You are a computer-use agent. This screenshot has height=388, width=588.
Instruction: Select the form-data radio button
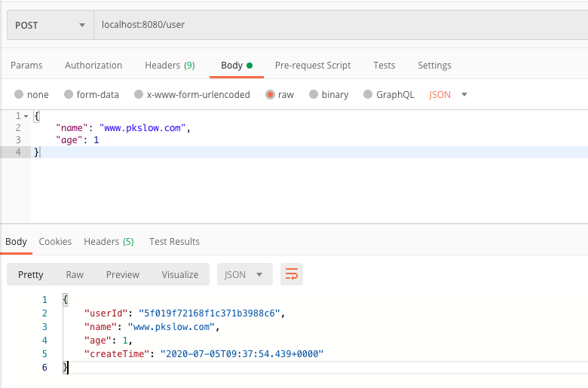click(69, 94)
